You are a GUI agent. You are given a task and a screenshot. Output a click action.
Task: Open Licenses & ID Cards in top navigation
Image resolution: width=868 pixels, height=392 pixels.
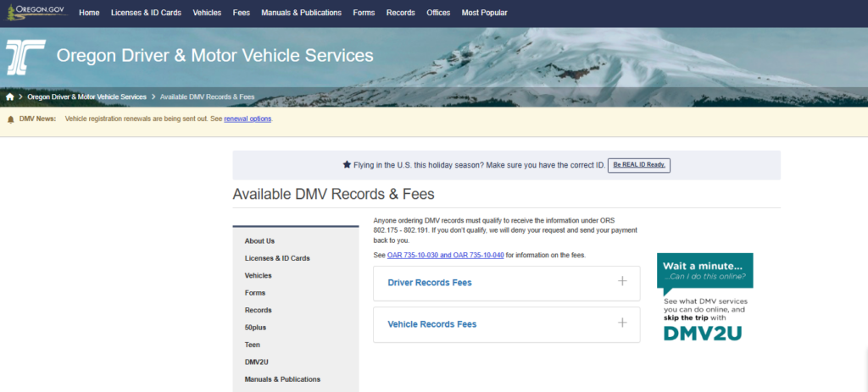[146, 13]
